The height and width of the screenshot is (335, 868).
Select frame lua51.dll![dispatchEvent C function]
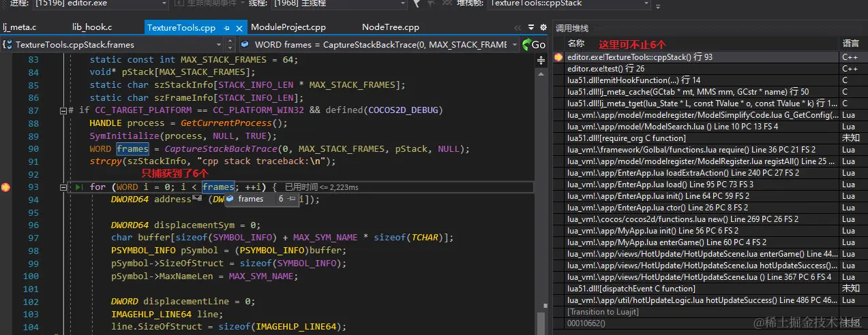[x=710, y=289]
